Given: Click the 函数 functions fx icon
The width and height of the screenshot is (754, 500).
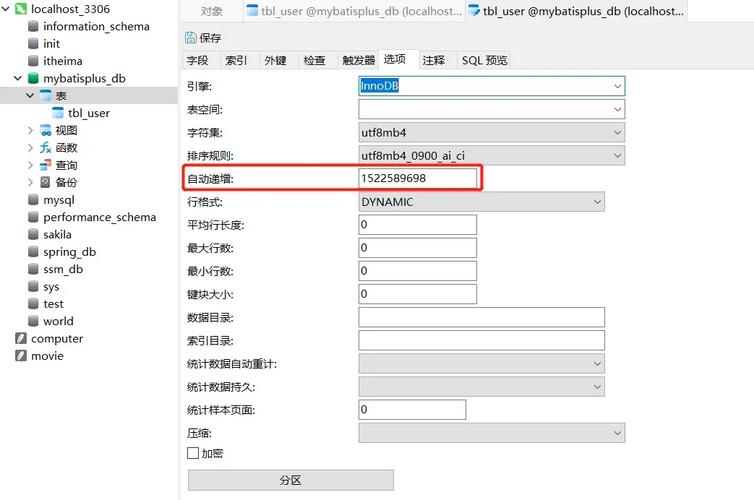Looking at the screenshot, I should click(46, 147).
